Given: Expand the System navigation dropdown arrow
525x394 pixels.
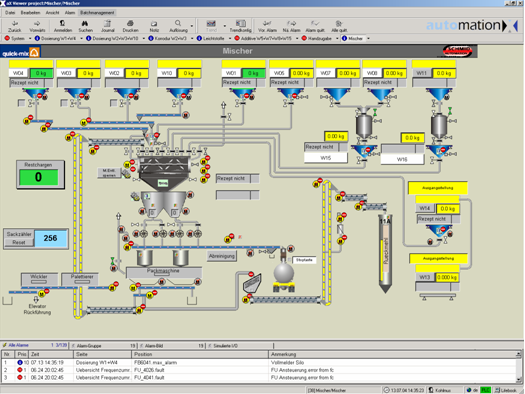Looking at the screenshot, I should tap(30, 38).
